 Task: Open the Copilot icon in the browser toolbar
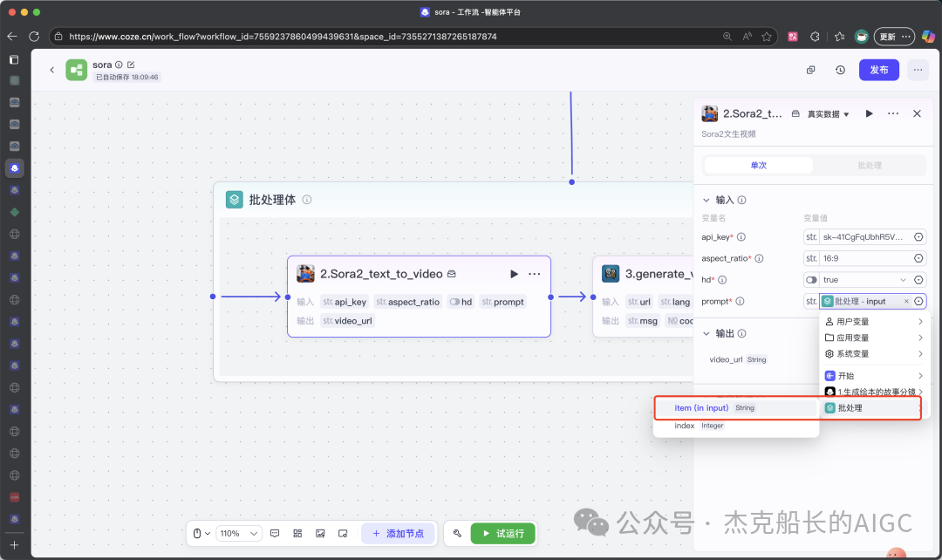point(928,37)
